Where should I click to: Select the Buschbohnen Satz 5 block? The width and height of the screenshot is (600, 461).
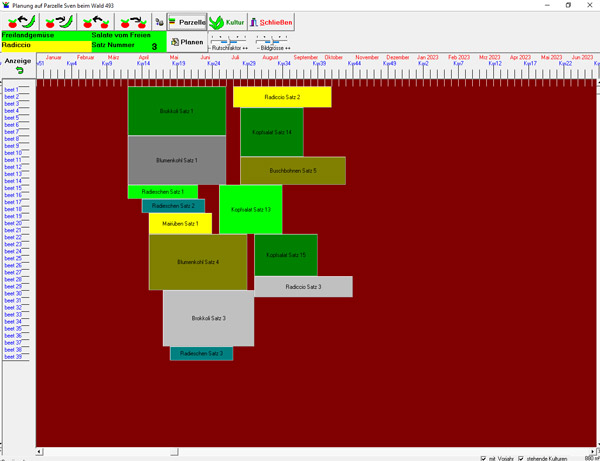(293, 171)
